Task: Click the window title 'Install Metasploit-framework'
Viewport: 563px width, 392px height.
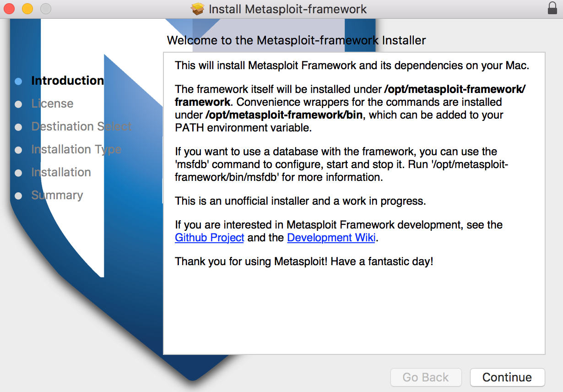Action: [x=288, y=9]
